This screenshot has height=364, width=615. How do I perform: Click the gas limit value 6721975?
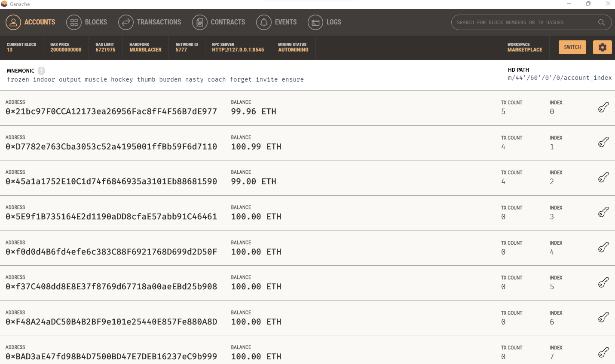click(105, 50)
